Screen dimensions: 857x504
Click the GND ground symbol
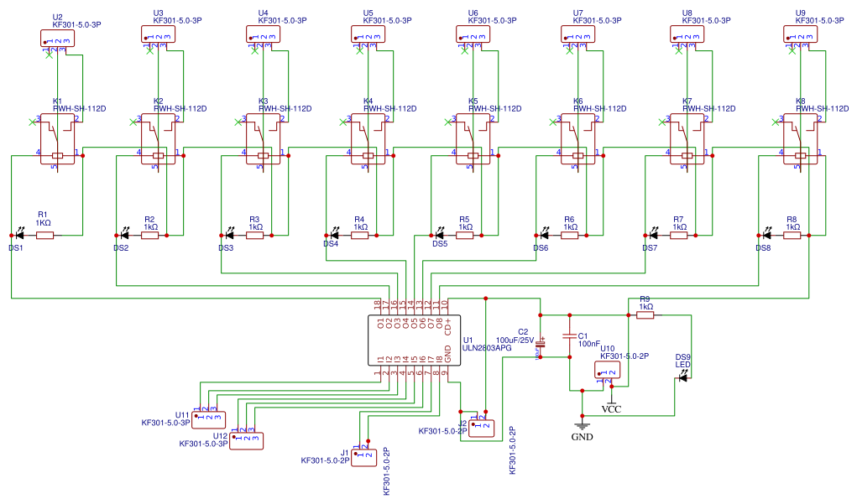(x=582, y=426)
